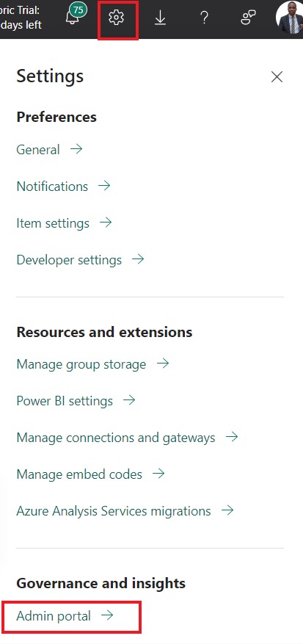The image size is (303, 644).
Task: Open the Help question mark icon
Action: click(x=204, y=18)
